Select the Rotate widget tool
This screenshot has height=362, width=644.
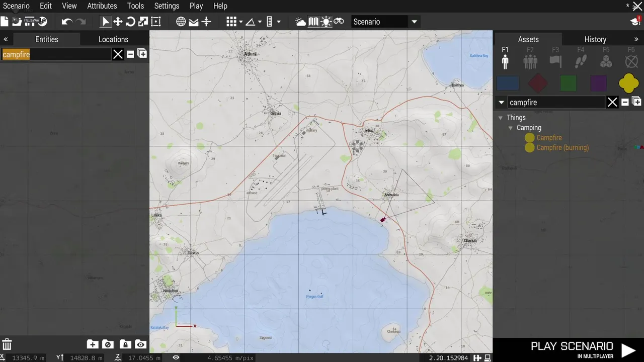130,22
